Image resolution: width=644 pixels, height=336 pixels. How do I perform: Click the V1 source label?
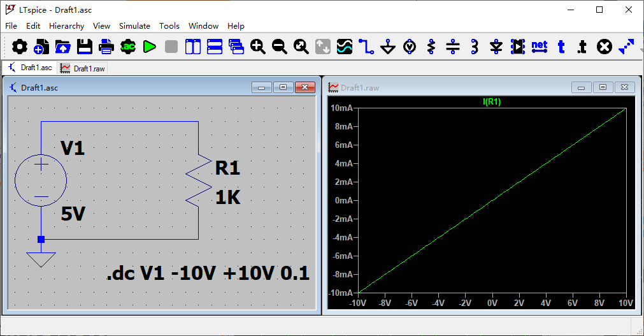click(72, 148)
